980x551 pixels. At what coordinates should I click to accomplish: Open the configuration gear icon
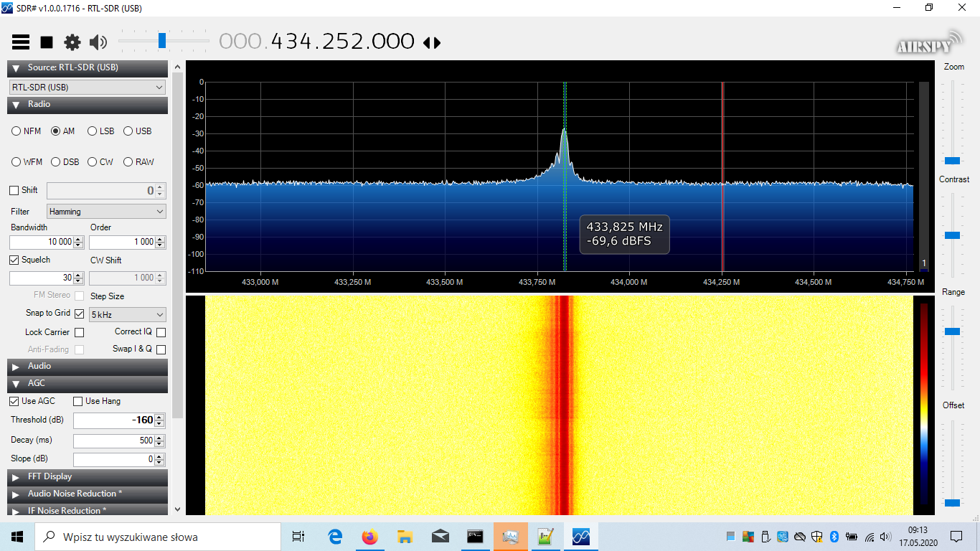(x=72, y=42)
